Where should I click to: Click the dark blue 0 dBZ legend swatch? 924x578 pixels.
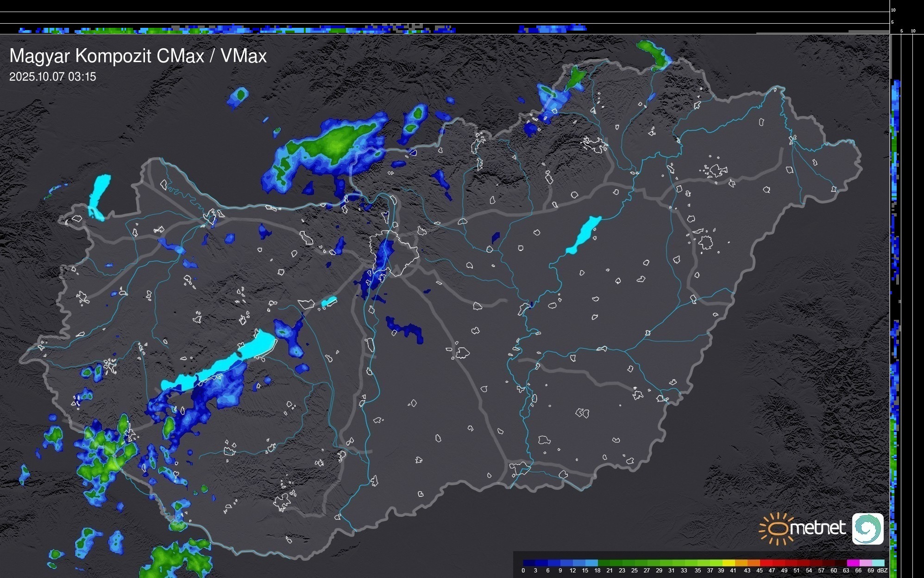pyautogui.click(x=529, y=563)
